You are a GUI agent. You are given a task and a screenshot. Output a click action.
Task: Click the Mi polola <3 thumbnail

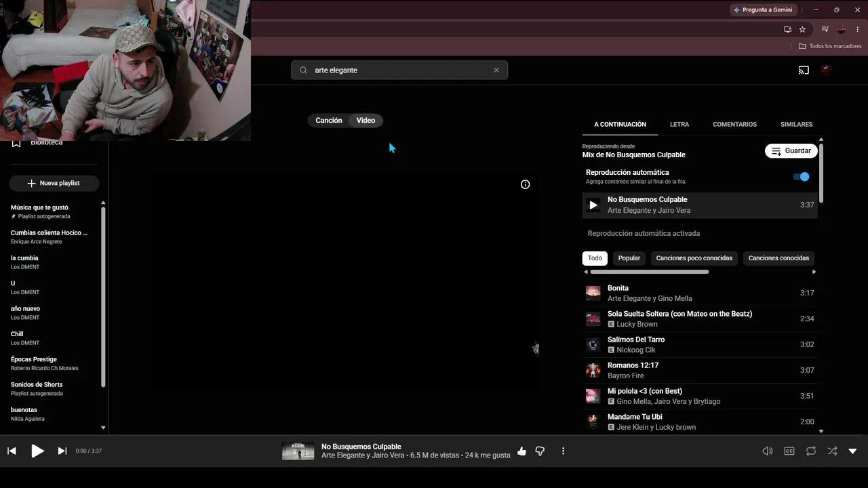tap(593, 396)
